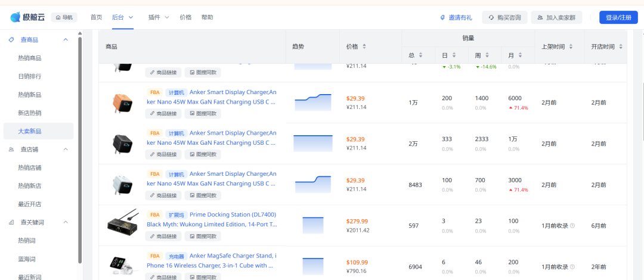Click 商品链接 for Prime Docking Station
The image size is (644, 280).
pos(163,237)
